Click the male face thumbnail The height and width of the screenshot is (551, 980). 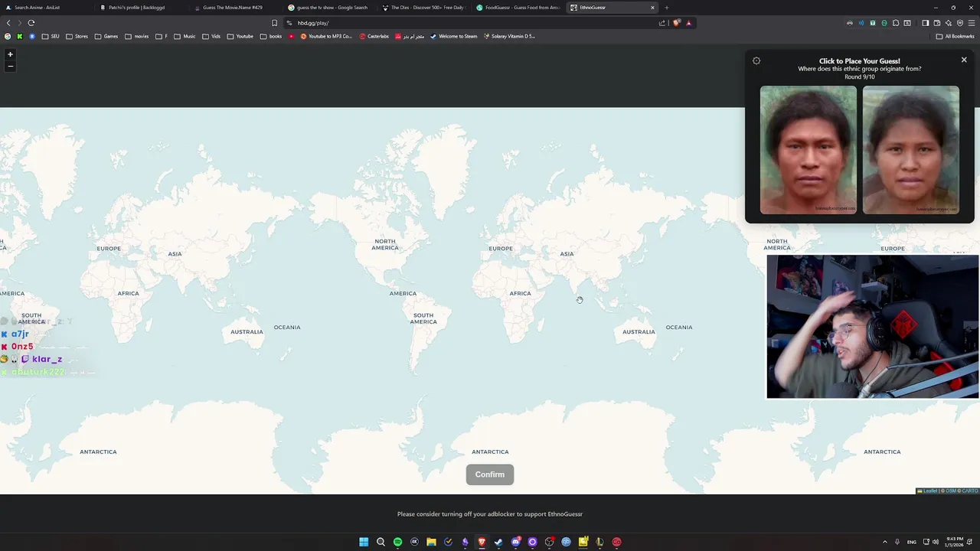[x=808, y=150]
